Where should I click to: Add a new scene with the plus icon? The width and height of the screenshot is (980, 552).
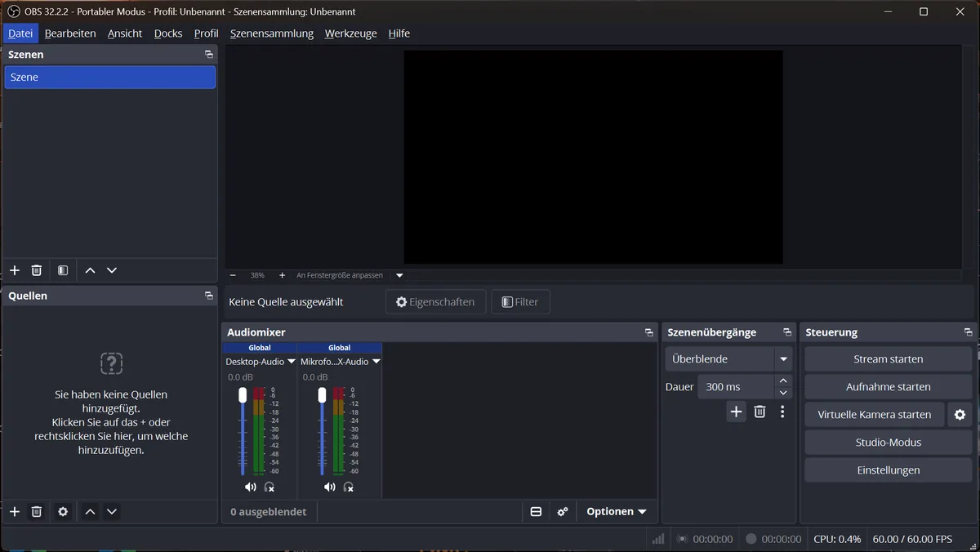point(15,270)
